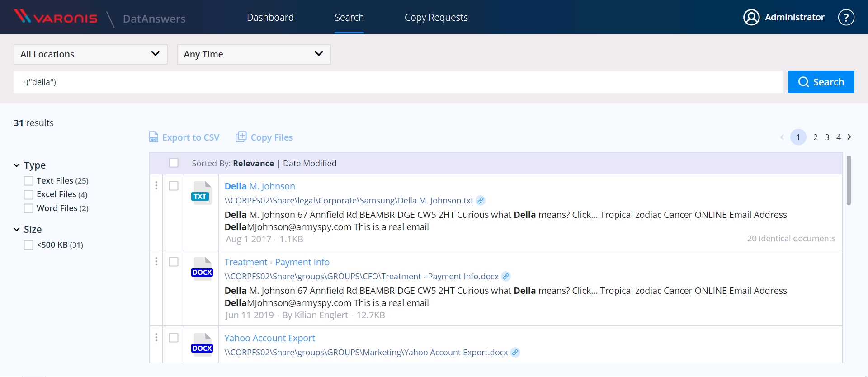The width and height of the screenshot is (868, 377).
Task: Switch to the Dashboard tab
Action: click(270, 17)
